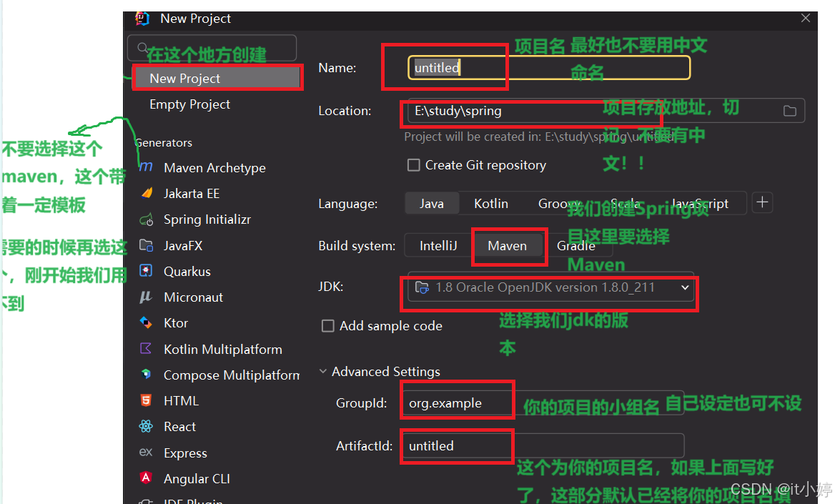Click the Jakarta EE generator icon
The image size is (835, 504).
click(147, 194)
